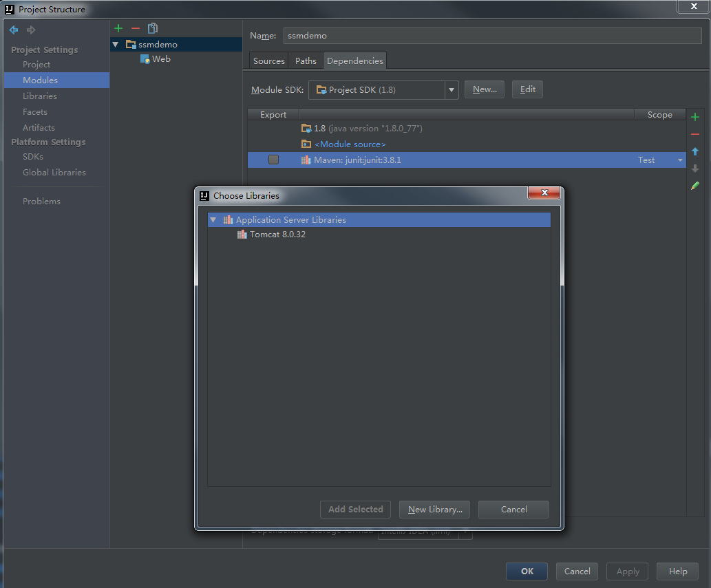Image resolution: width=711 pixels, height=588 pixels.
Task: Click the Tomcat 8.0.32 library icon
Action: pos(242,235)
